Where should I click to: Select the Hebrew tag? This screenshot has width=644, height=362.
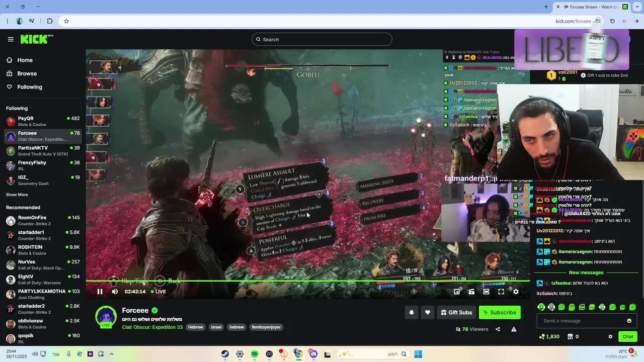pyautogui.click(x=196, y=327)
